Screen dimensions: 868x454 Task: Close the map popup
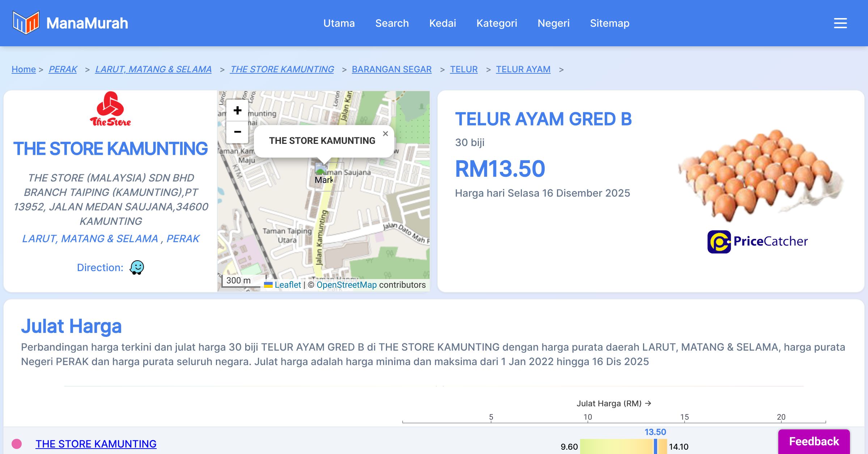386,134
